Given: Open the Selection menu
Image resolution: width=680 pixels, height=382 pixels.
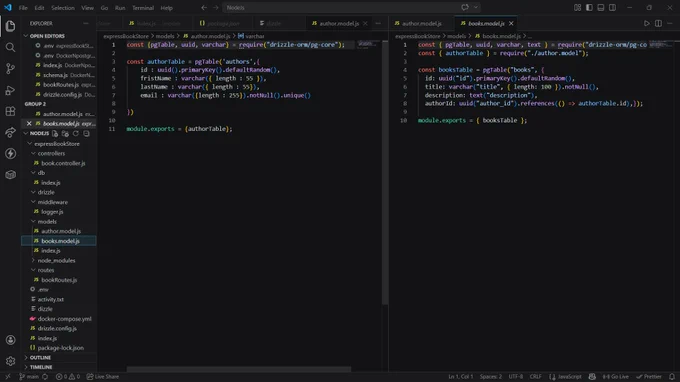Looking at the screenshot, I should [x=63, y=8].
